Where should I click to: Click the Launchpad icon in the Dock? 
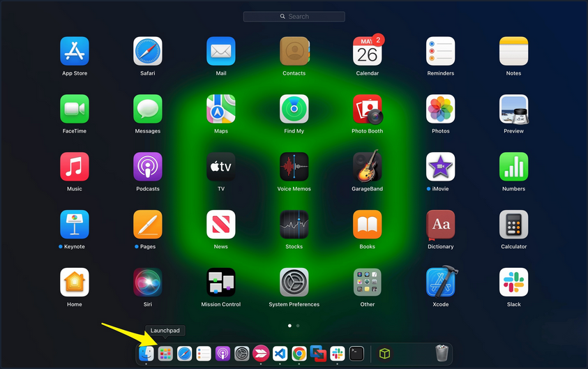pyautogui.click(x=165, y=354)
